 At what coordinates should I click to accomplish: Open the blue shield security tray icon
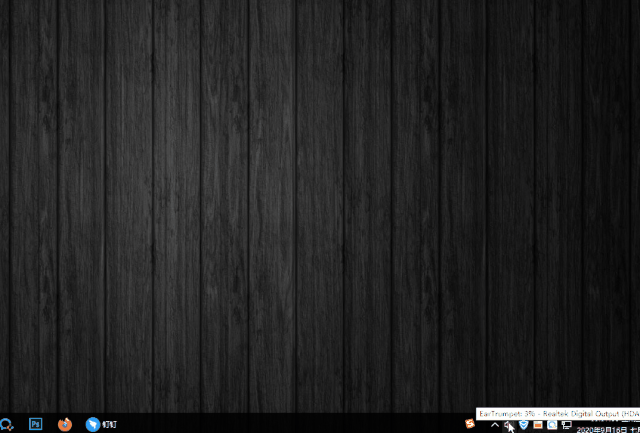[x=524, y=425]
